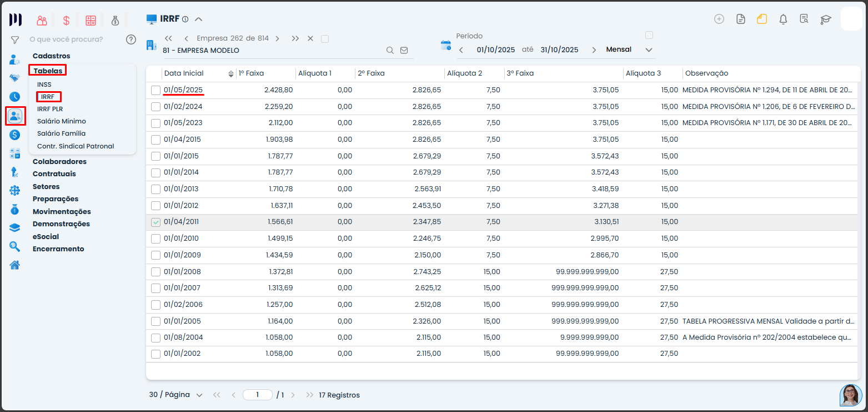Check the 01/05/2025 row checkbox
The height and width of the screenshot is (412, 868).
155,90
